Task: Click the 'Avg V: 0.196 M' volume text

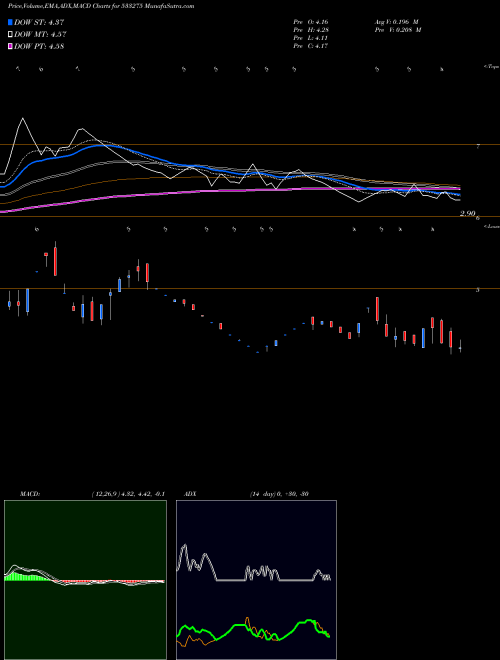Action: point(396,22)
